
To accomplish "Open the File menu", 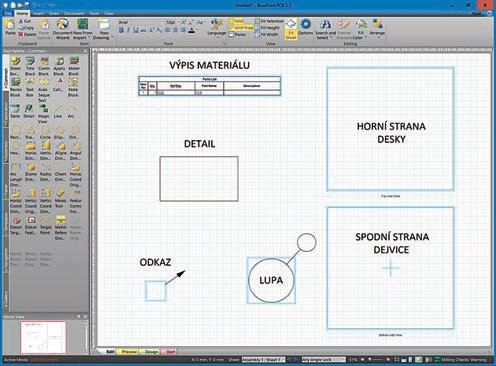I will (8, 13).
